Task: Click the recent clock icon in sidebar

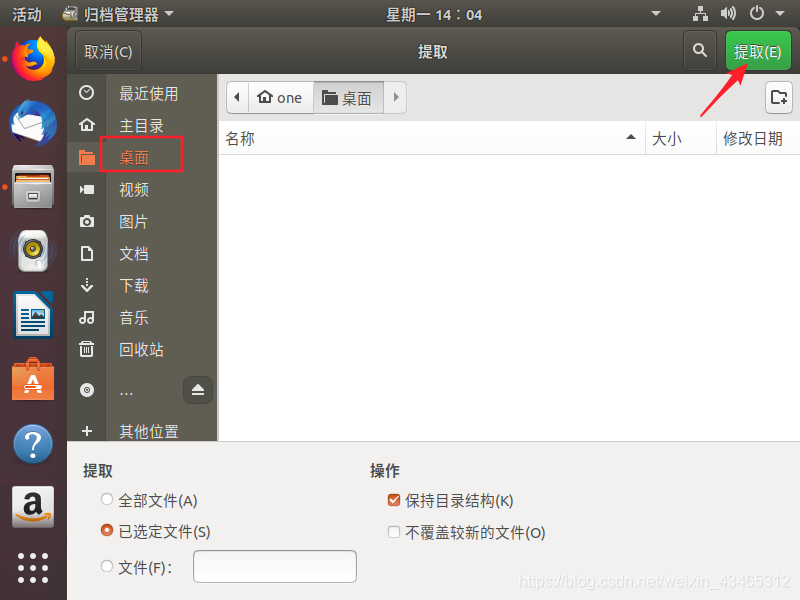Action: tap(87, 93)
